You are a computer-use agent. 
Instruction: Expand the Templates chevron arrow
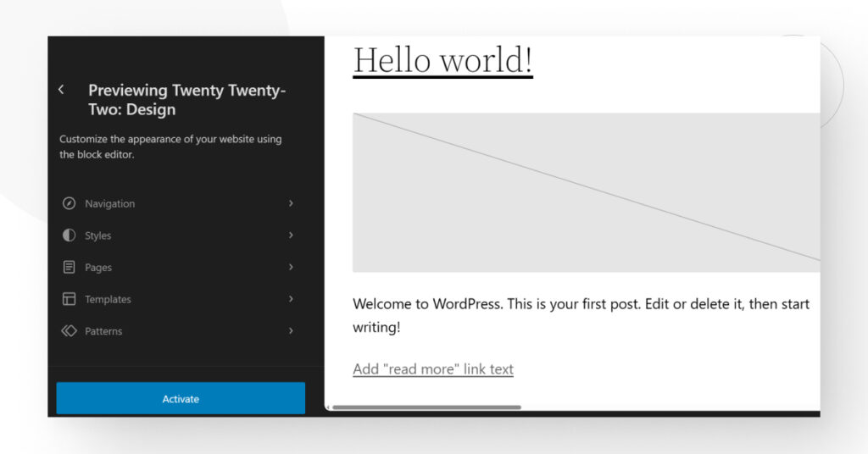(x=291, y=299)
